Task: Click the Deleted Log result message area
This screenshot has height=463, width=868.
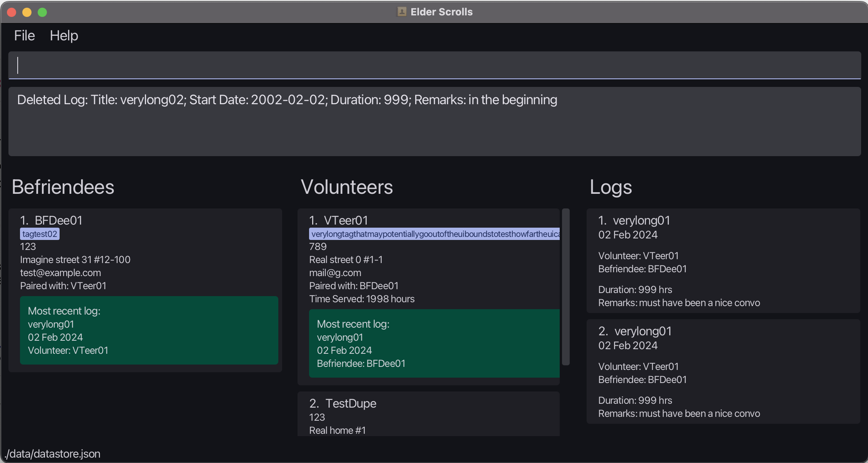Action: pyautogui.click(x=434, y=121)
